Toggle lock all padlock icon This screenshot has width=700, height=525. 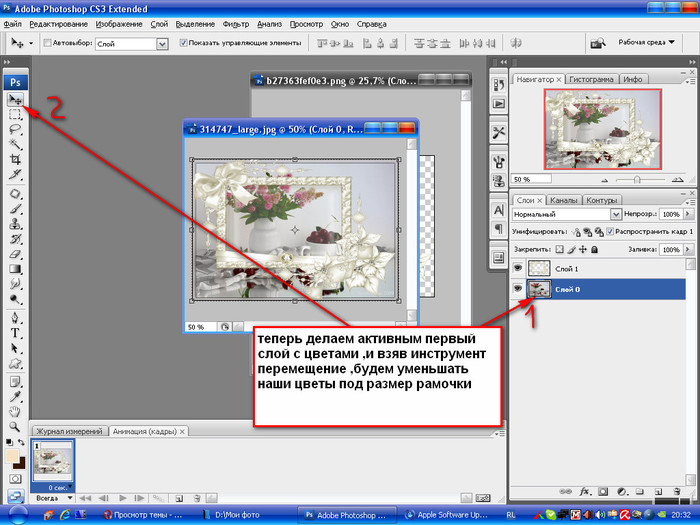pos(594,250)
